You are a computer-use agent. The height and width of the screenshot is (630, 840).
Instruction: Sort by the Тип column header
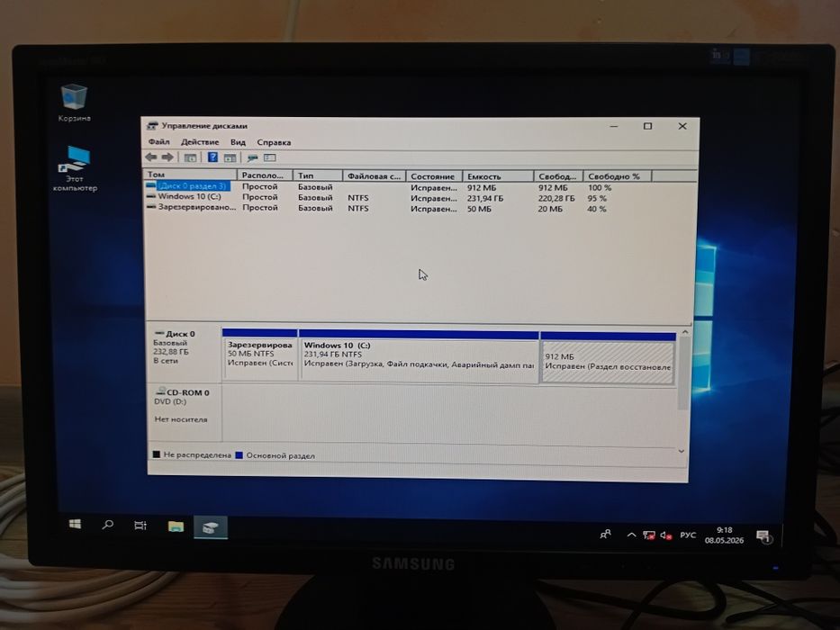pos(318,175)
